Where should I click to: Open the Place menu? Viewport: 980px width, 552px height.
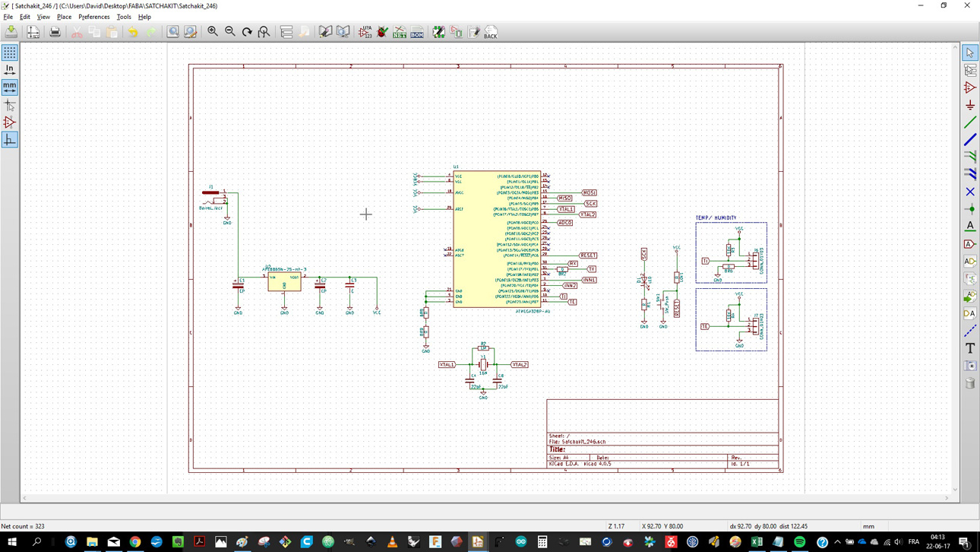(64, 17)
